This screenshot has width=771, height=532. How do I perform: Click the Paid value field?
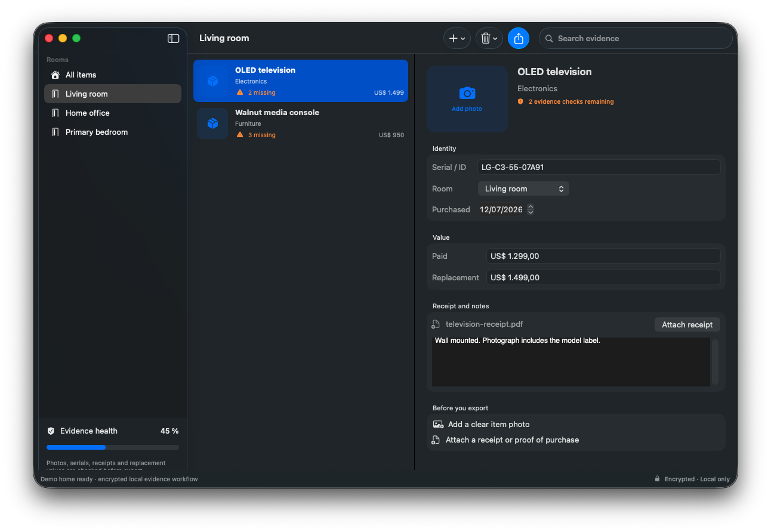click(603, 256)
